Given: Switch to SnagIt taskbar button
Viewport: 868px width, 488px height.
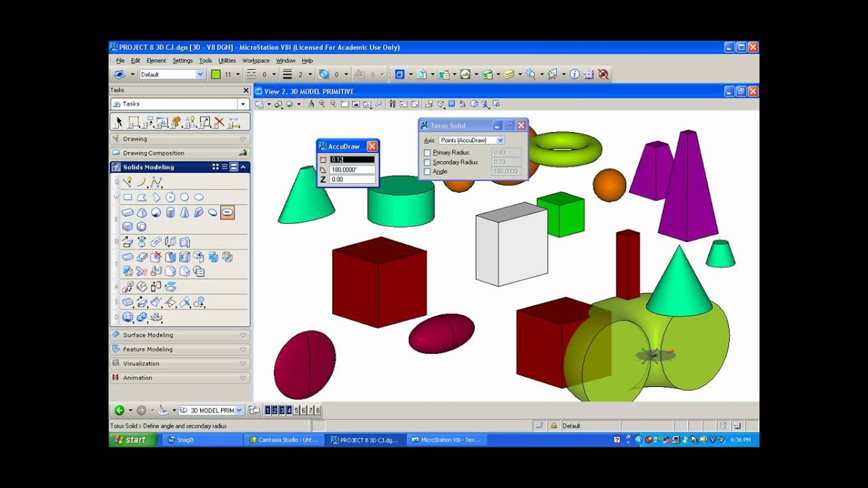Looking at the screenshot, I should pos(203,440).
